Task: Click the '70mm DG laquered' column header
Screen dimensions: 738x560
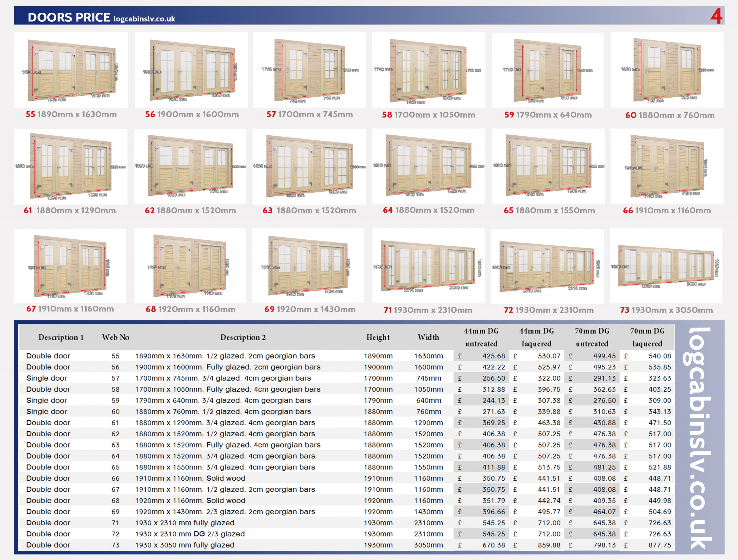Action: click(x=647, y=337)
